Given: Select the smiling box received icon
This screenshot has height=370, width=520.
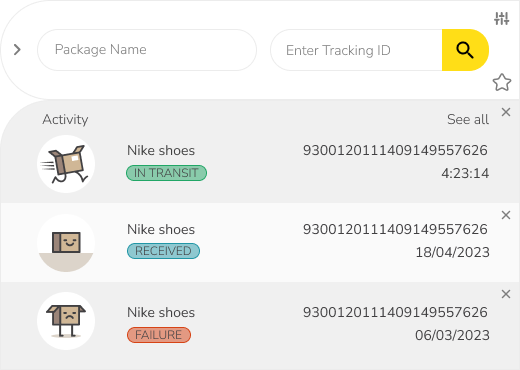Looking at the screenshot, I should (66, 243).
